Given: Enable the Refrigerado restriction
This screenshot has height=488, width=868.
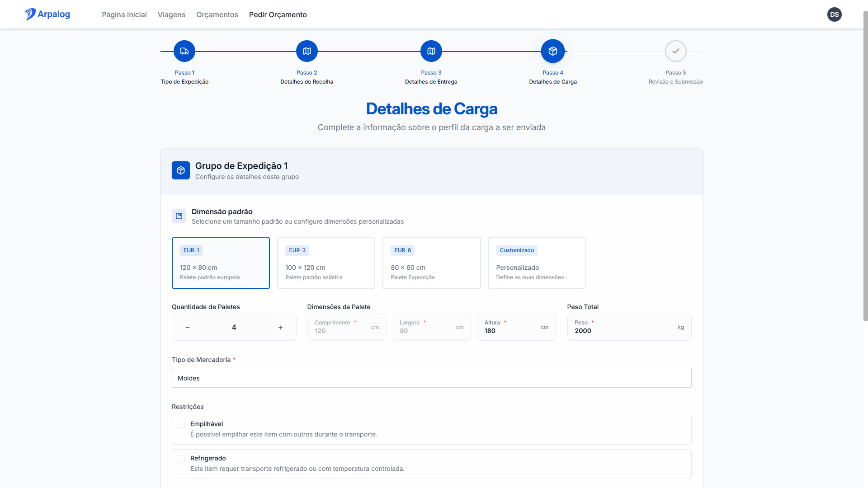Looking at the screenshot, I should coord(181,458).
